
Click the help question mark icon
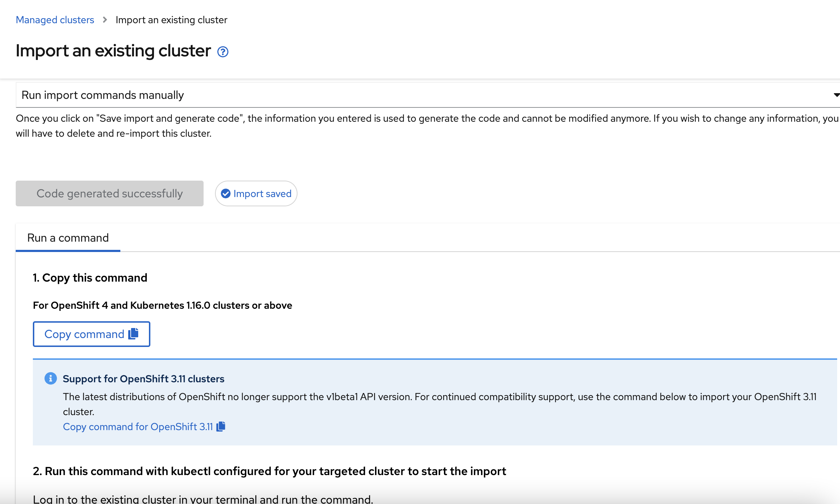(223, 52)
